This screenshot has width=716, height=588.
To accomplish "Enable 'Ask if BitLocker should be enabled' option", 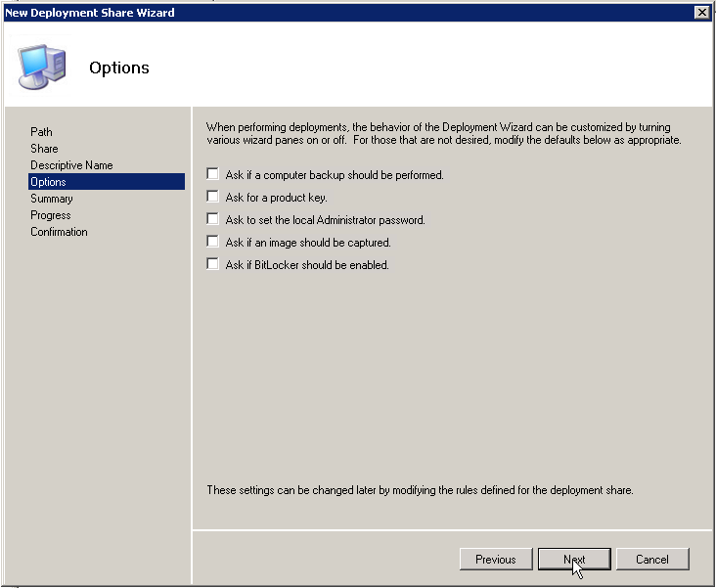I will coord(212,265).
